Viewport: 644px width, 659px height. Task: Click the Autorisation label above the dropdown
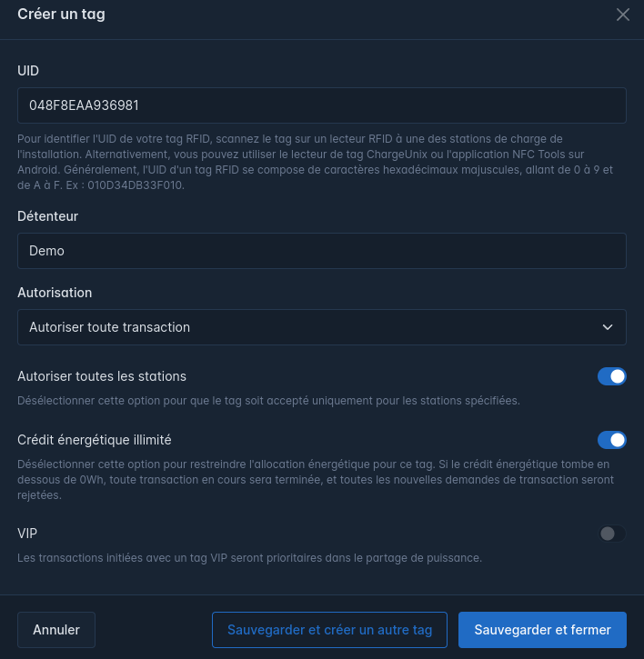pos(55,293)
